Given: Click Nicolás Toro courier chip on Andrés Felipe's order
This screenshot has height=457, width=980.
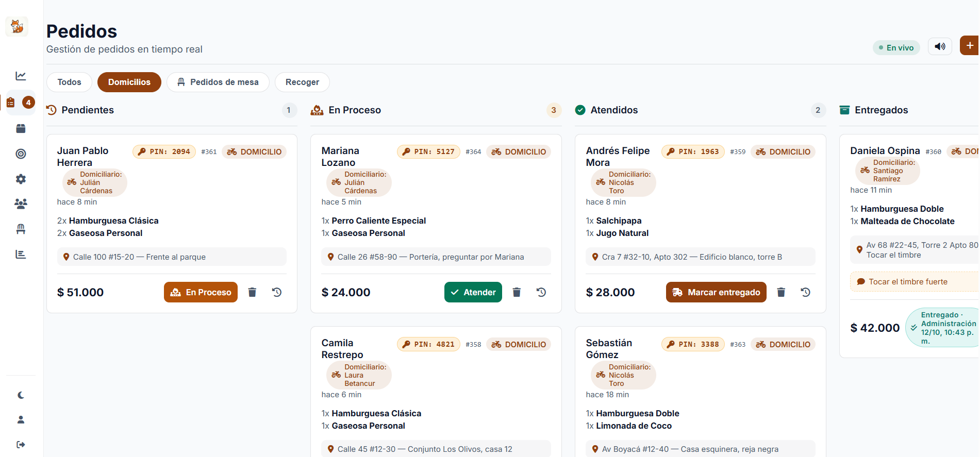Looking at the screenshot, I should pos(623,182).
